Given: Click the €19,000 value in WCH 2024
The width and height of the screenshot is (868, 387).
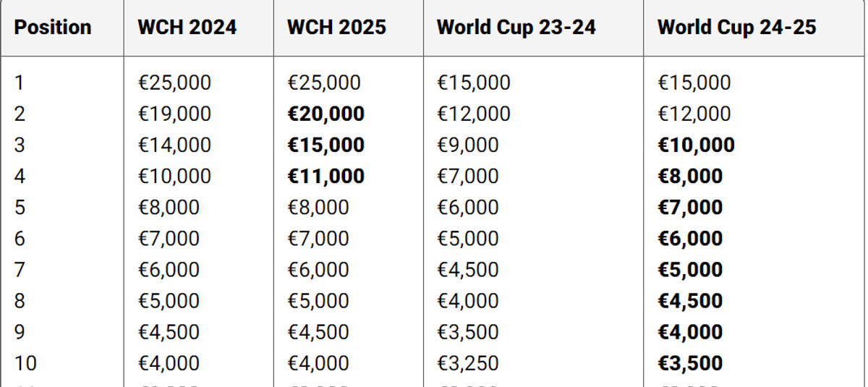Looking at the screenshot, I should 175,114.
